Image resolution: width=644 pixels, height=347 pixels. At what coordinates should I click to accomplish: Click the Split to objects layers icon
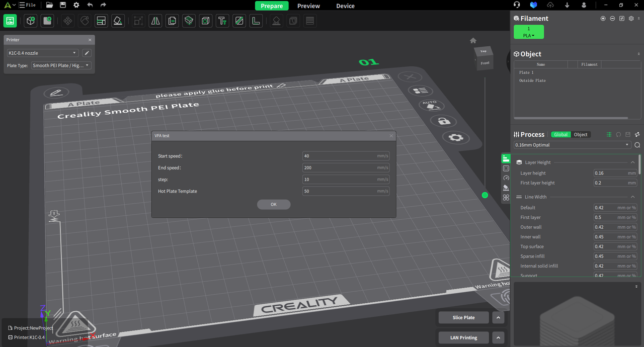tap(189, 21)
